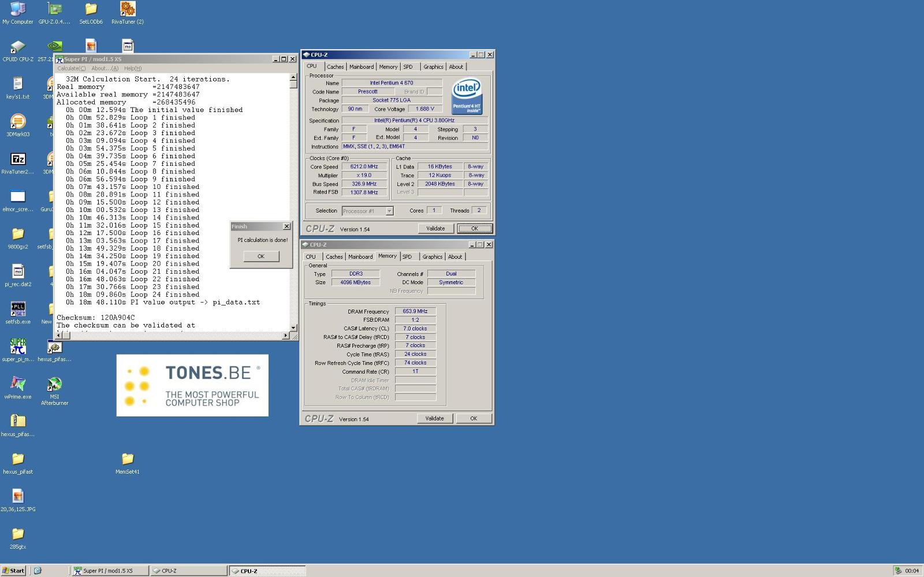Launch MSI Afterburner desktop icon

54,391
